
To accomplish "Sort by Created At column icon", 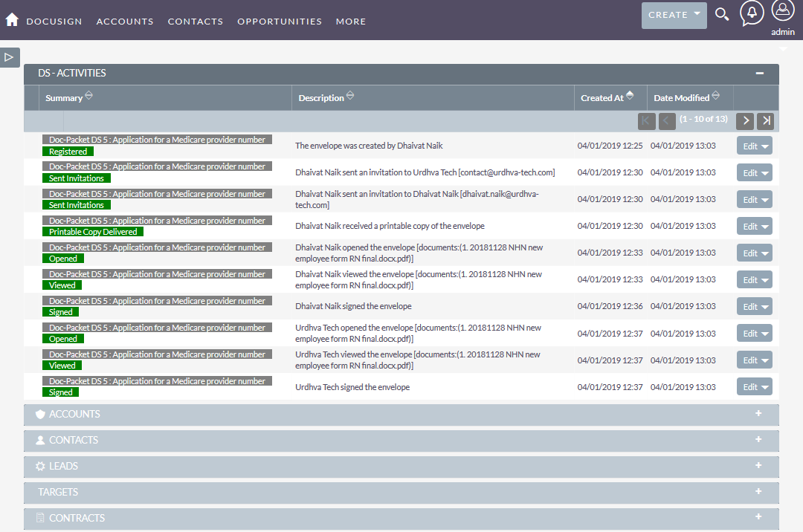I will pos(630,96).
